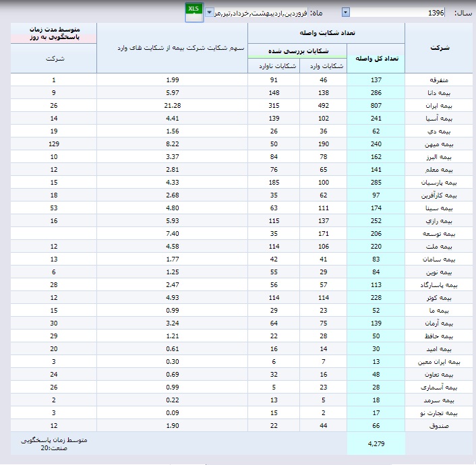
Task: Click the 21.28 share value cell
Action: (x=173, y=106)
